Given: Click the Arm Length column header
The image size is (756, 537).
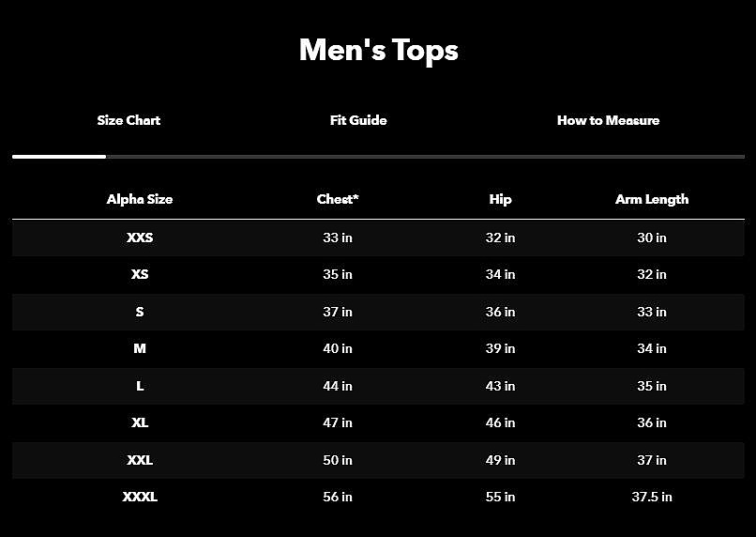Looking at the screenshot, I should point(652,199).
